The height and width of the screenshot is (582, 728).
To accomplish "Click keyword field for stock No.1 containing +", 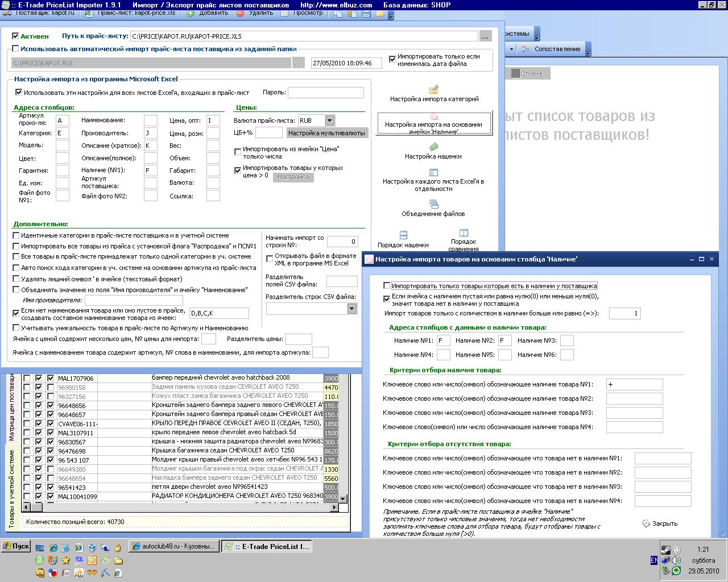I will click(x=634, y=385).
